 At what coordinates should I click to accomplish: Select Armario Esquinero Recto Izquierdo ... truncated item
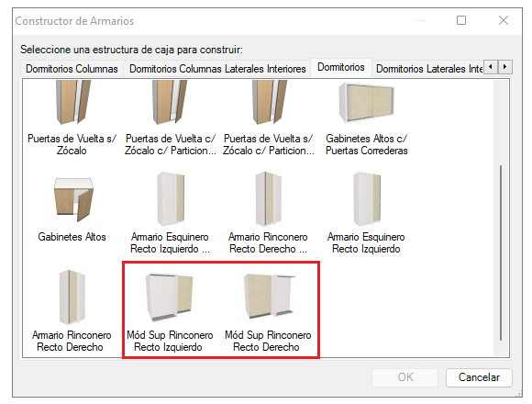171,199
